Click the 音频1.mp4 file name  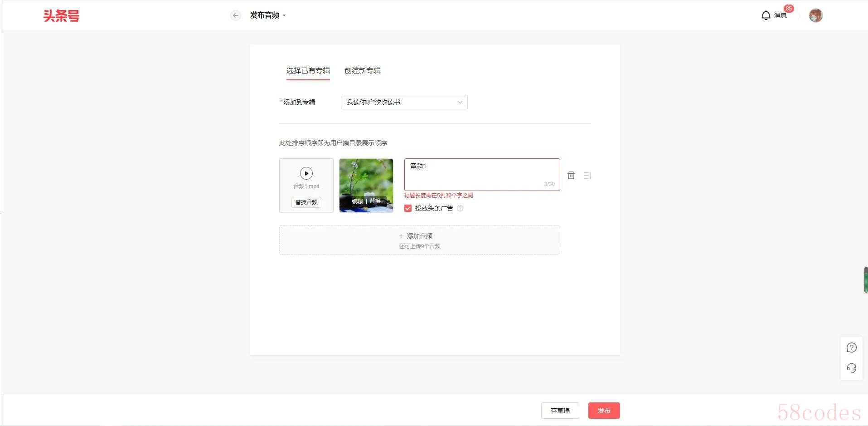tap(306, 186)
